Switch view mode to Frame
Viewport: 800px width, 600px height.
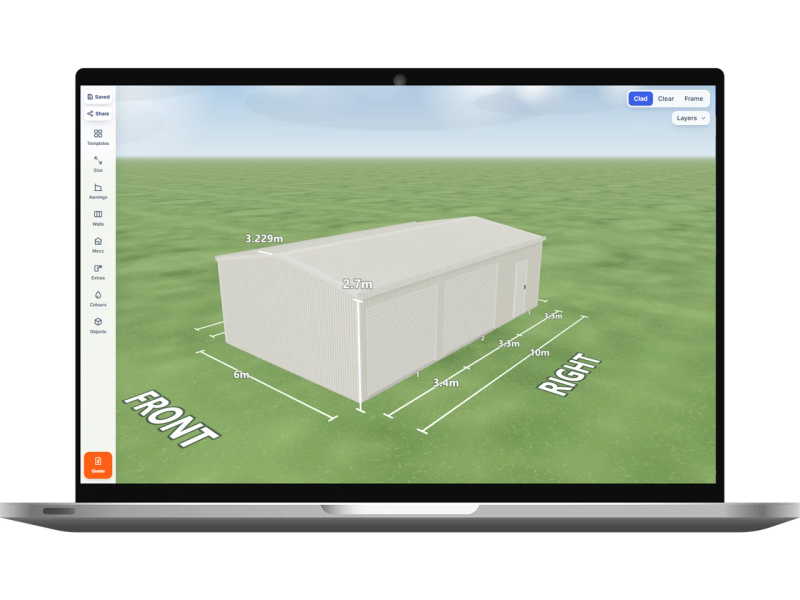(x=693, y=98)
